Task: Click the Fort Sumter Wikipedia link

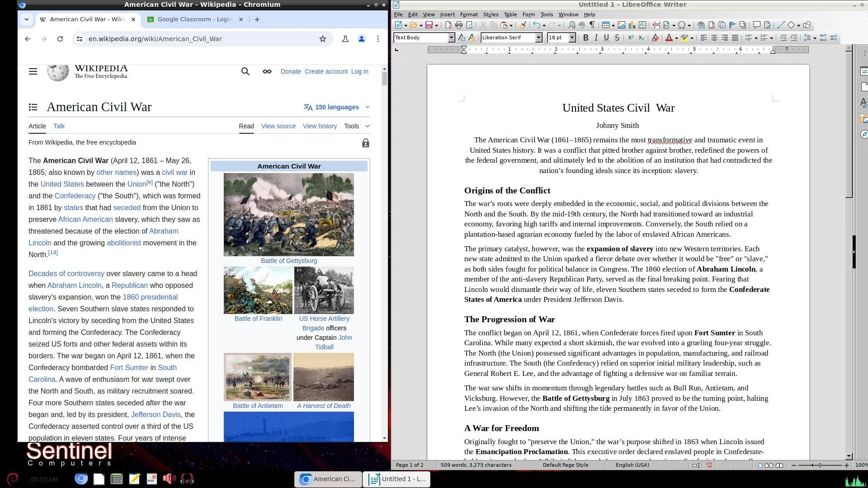Action: [129, 368]
